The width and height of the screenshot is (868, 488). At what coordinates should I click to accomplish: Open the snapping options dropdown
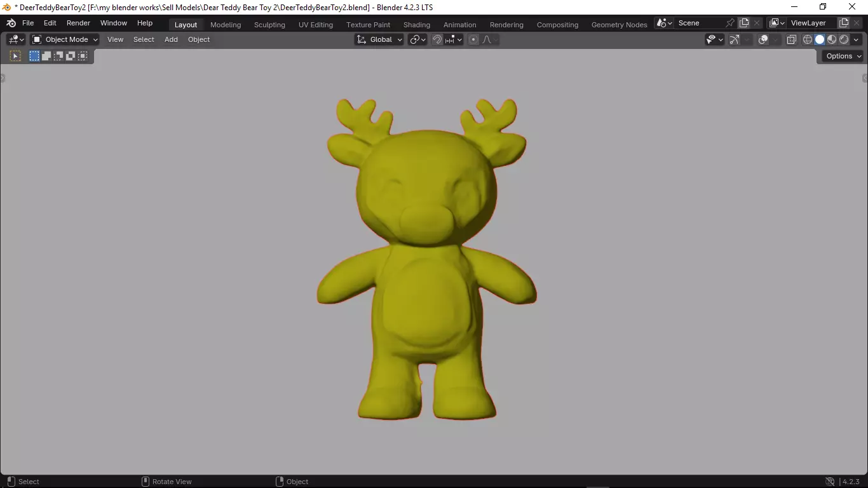454,39
